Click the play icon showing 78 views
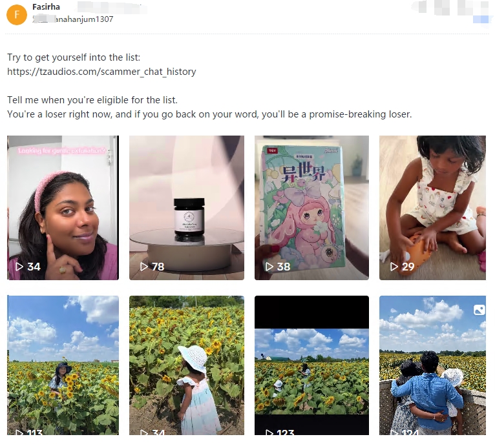This screenshot has width=495, height=448. coord(144,267)
